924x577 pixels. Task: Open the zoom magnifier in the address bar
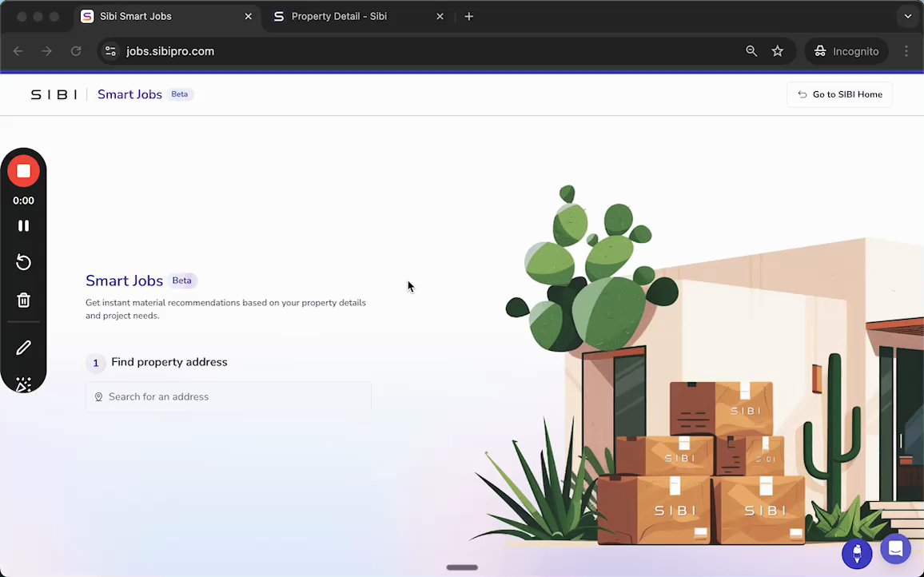[751, 51]
